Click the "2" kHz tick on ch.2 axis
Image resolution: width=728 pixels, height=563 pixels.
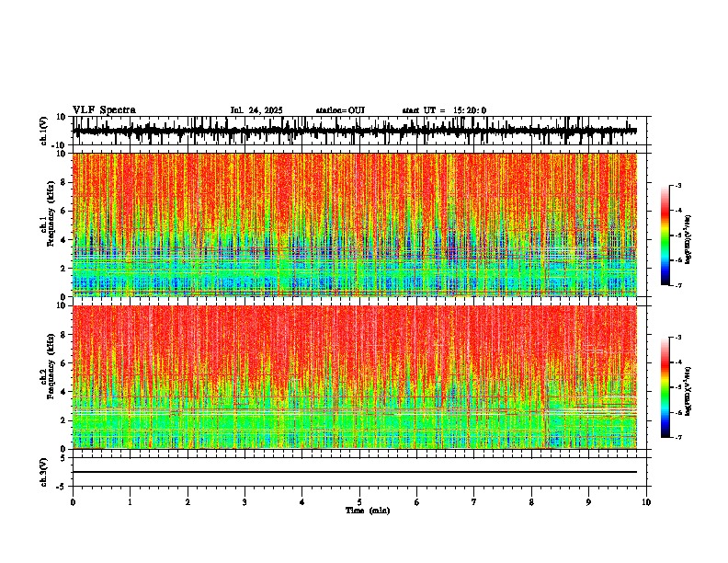(63, 420)
